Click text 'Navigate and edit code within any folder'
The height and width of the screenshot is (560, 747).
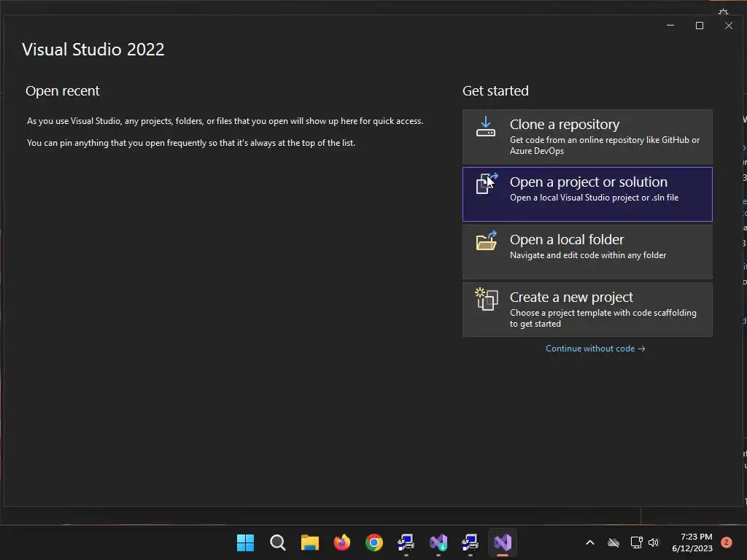pos(588,255)
